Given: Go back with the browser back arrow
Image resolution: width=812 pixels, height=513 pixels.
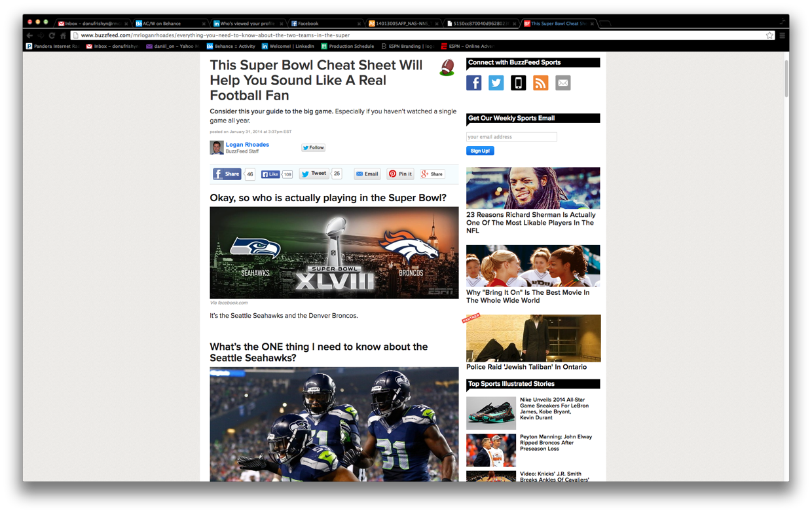Looking at the screenshot, I should tap(29, 35).
